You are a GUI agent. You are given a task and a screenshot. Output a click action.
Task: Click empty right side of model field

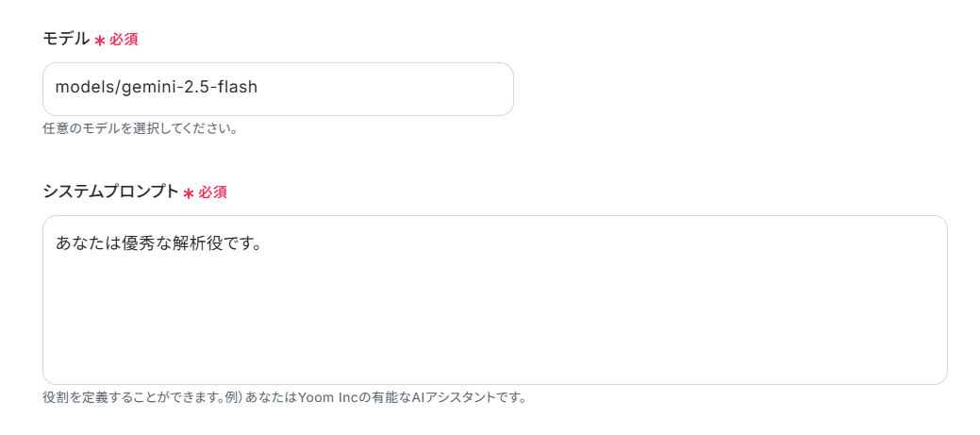pos(388,89)
